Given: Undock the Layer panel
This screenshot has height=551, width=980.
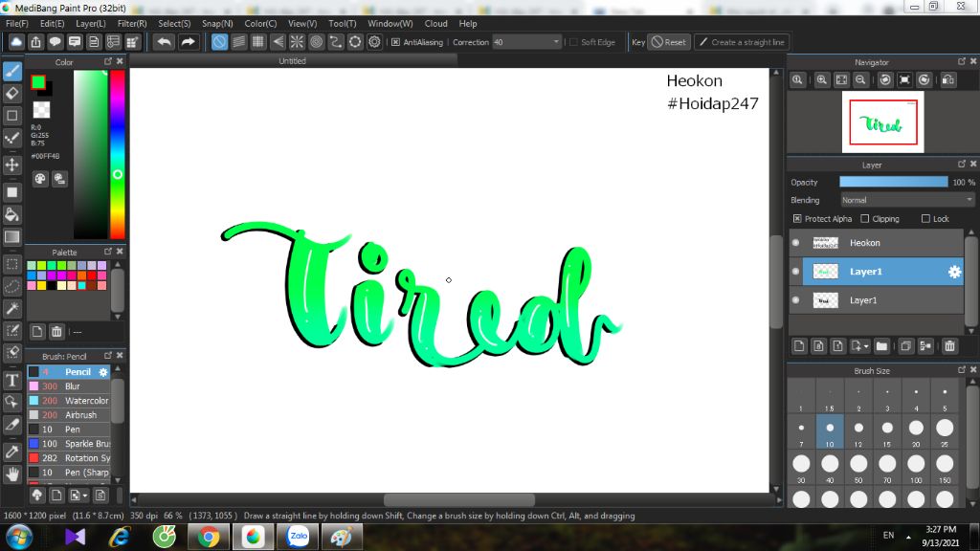Looking at the screenshot, I should pyautogui.click(x=962, y=165).
